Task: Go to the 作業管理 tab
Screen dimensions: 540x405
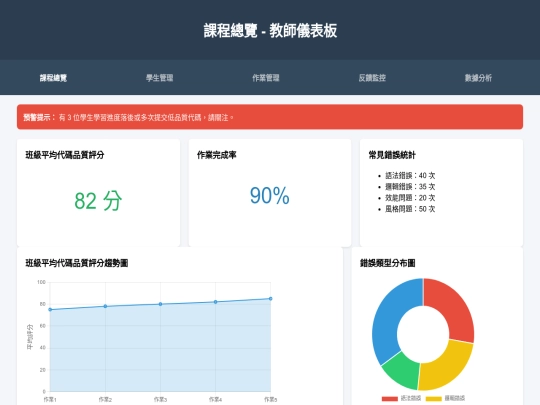Action: click(x=266, y=78)
